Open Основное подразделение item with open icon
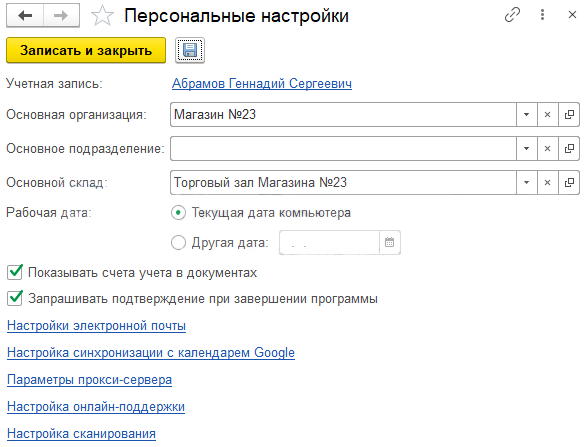Image resolution: width=587 pixels, height=447 pixels. point(569,149)
